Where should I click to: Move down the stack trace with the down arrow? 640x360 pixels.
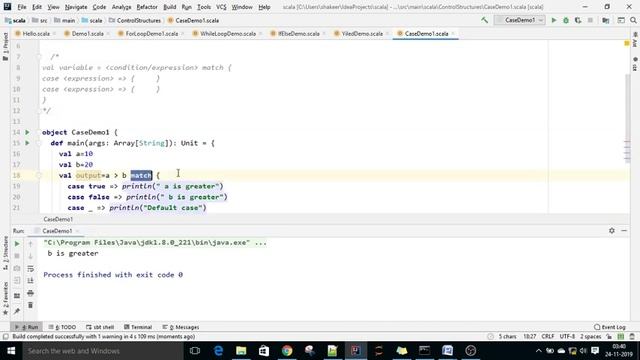pyautogui.click(x=30, y=256)
